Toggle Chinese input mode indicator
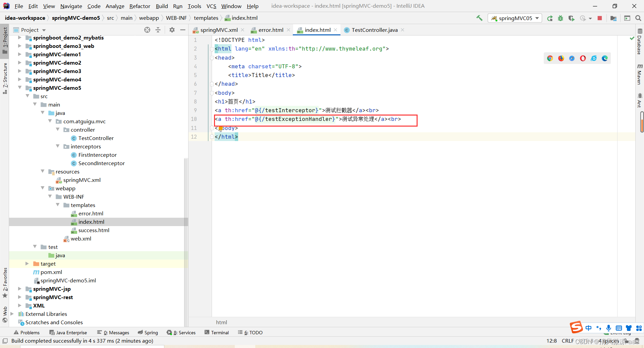The width and height of the screenshot is (644, 348). click(x=589, y=328)
